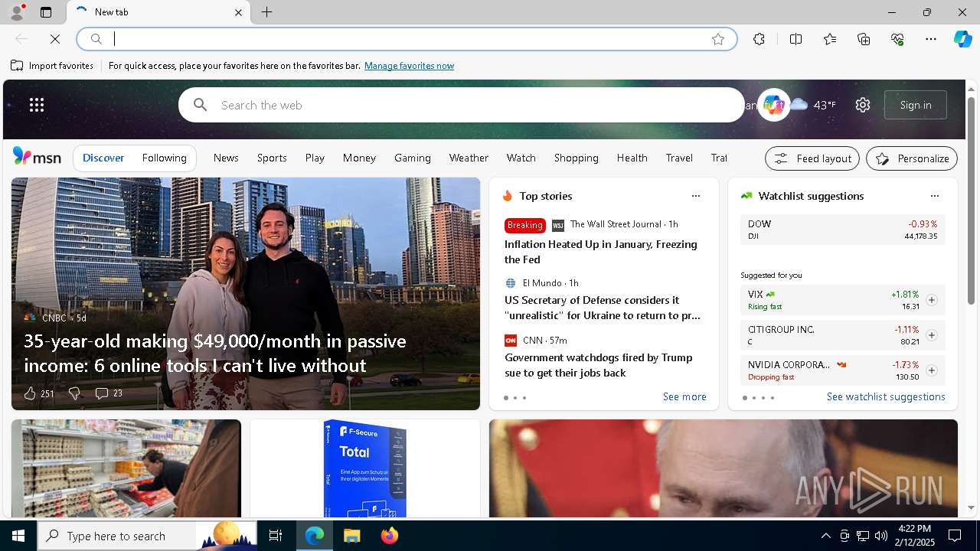This screenshot has width=980, height=551.
Task: Open page settings gear icon
Action: [863, 105]
